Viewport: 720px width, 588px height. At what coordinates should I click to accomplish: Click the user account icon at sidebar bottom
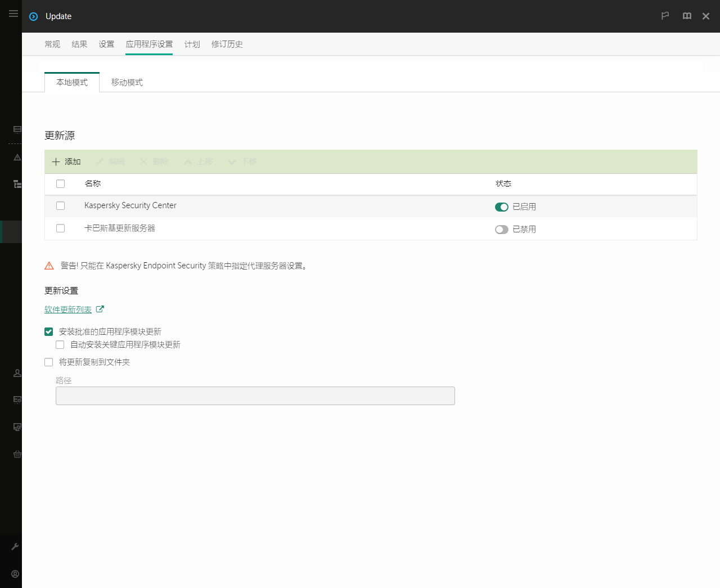pos(15,574)
